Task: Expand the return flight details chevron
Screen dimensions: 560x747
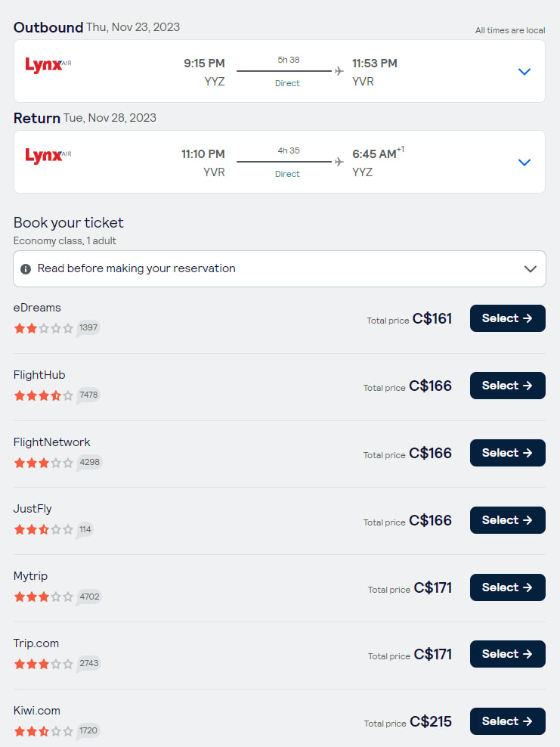Action: pyautogui.click(x=524, y=162)
